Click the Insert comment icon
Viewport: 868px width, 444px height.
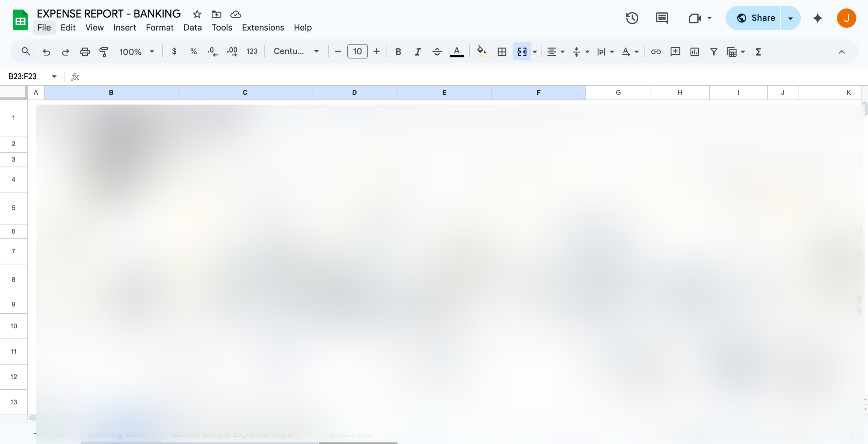point(675,52)
